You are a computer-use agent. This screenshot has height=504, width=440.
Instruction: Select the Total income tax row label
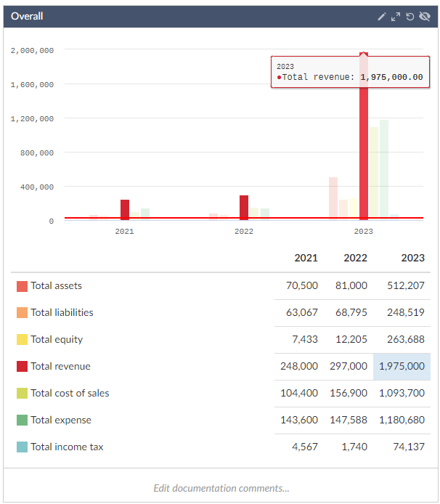click(67, 447)
